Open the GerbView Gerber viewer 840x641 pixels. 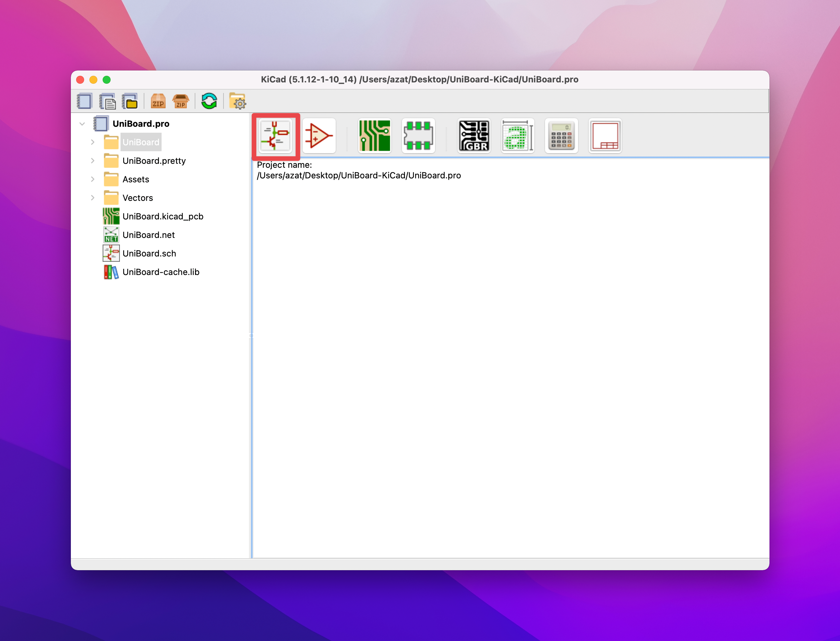tap(473, 136)
